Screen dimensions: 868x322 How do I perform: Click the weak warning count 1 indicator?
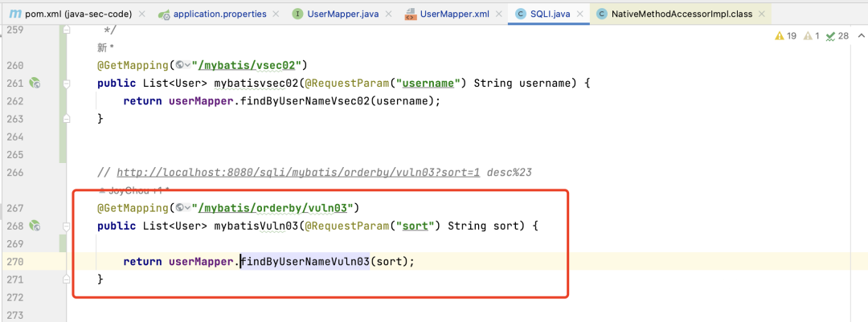pos(811,36)
